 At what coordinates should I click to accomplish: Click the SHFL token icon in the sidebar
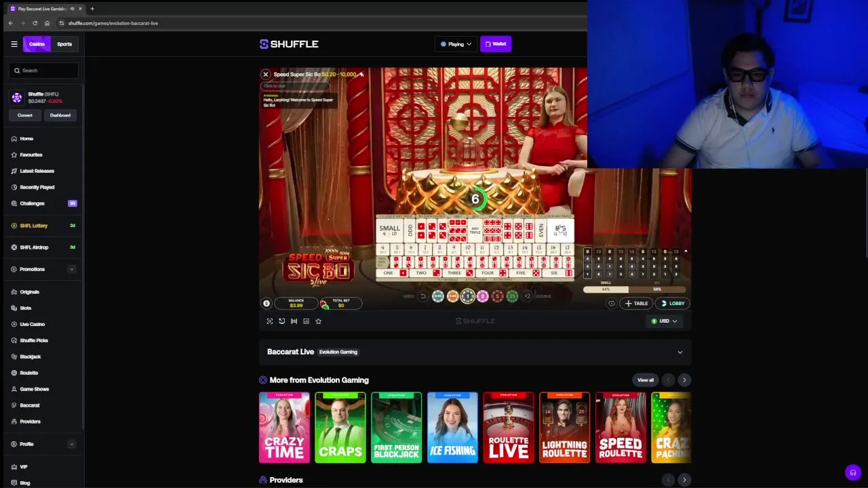click(17, 98)
